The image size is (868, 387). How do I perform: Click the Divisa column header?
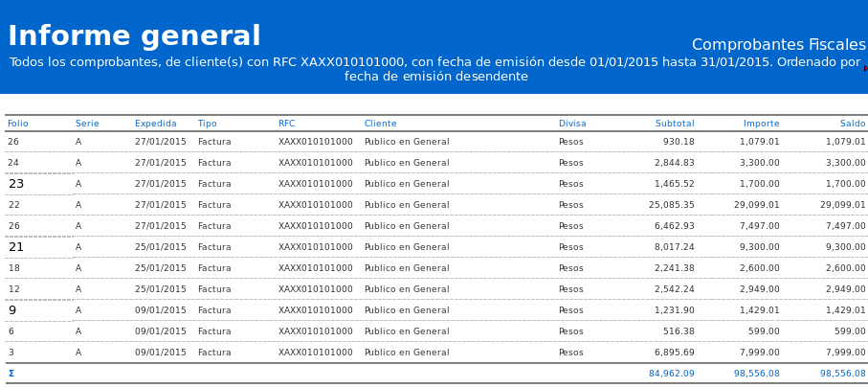click(572, 124)
